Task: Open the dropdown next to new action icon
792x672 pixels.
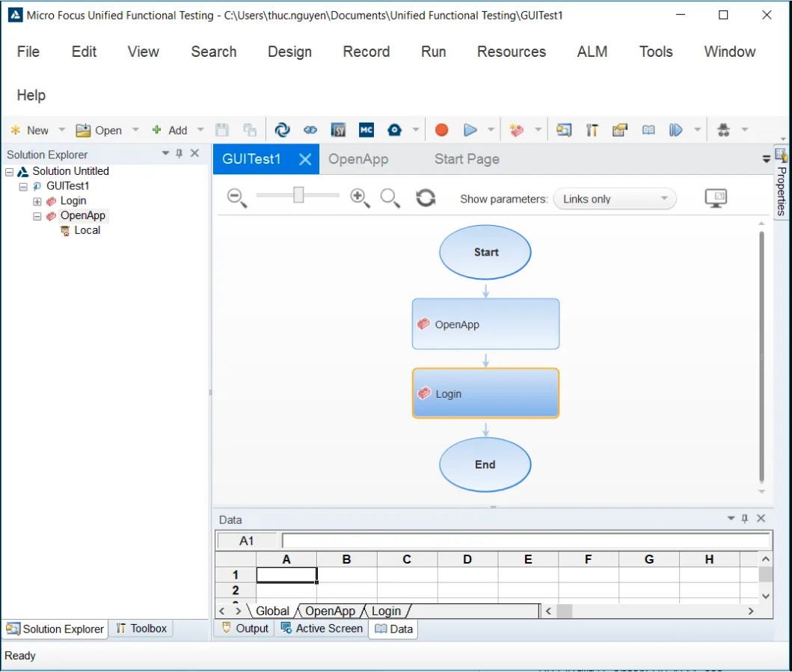Action: click(x=538, y=130)
